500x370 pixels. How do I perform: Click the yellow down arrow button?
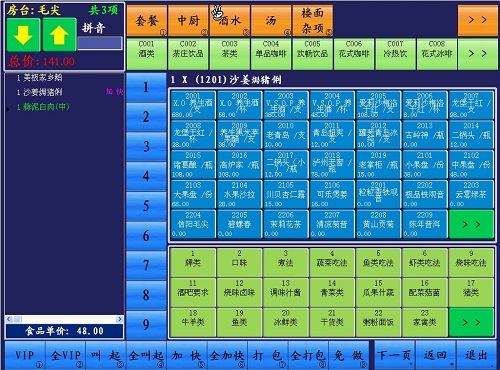pyautogui.click(x=23, y=35)
